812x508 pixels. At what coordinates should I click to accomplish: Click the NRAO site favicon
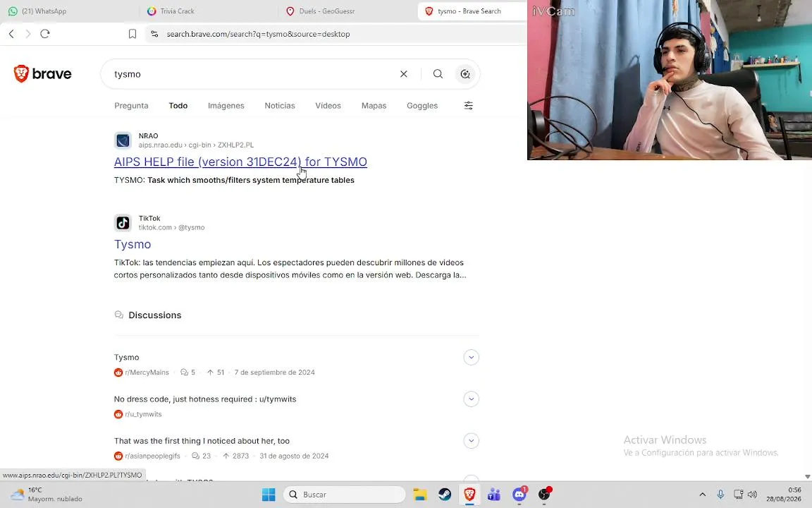[x=123, y=140]
